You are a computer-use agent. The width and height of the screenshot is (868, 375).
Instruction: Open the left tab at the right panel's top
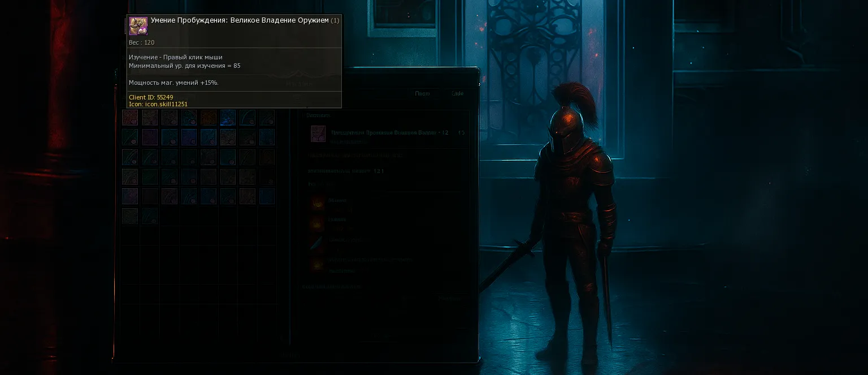(x=422, y=94)
